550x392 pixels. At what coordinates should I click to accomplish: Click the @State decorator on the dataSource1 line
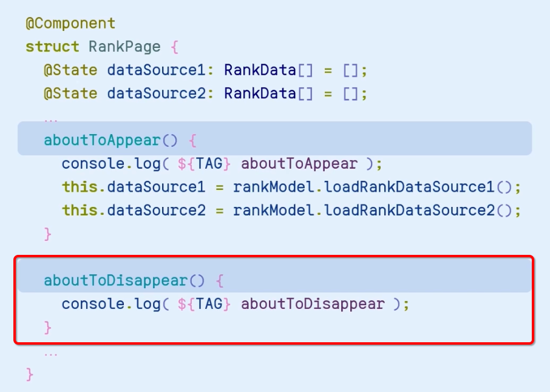click(70, 70)
